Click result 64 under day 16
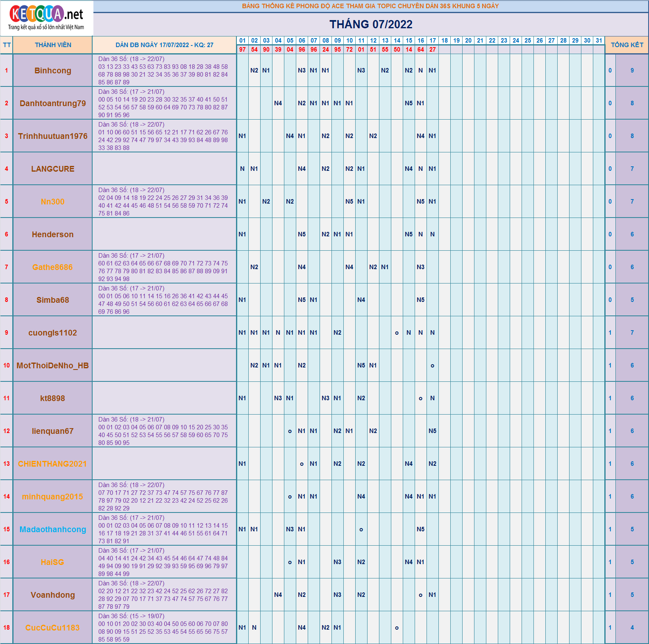This screenshot has width=649, height=644. point(421,50)
